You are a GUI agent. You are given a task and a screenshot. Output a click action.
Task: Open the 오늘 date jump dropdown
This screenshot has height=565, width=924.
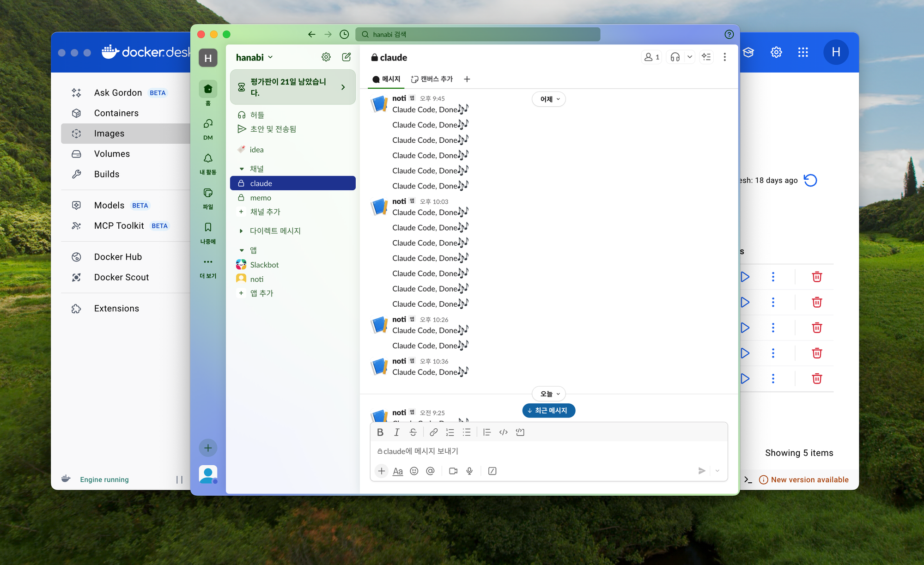[549, 394]
